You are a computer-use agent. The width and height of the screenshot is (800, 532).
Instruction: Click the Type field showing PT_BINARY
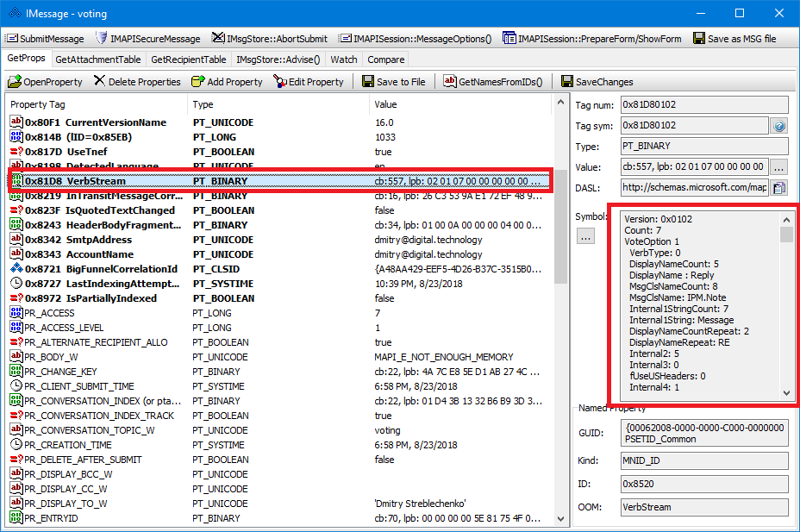704,147
